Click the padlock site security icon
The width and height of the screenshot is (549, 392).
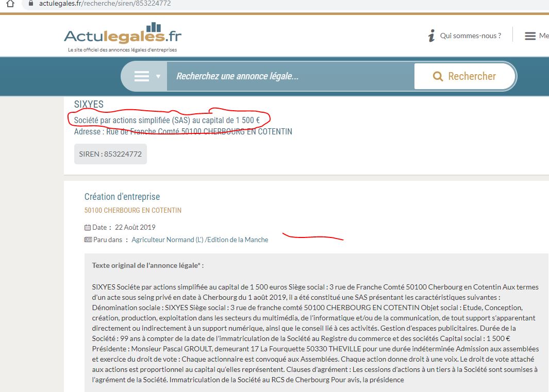(31, 3)
